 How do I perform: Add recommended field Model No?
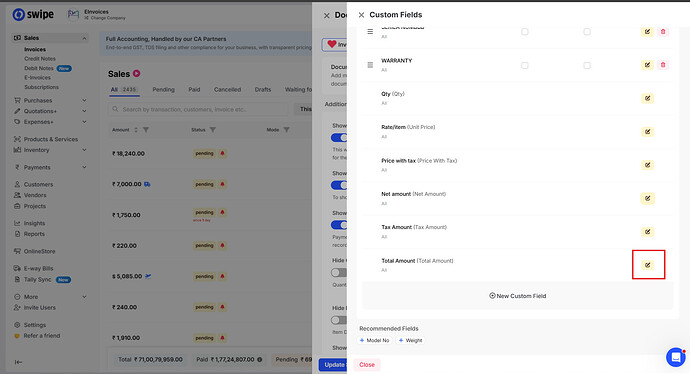point(374,340)
